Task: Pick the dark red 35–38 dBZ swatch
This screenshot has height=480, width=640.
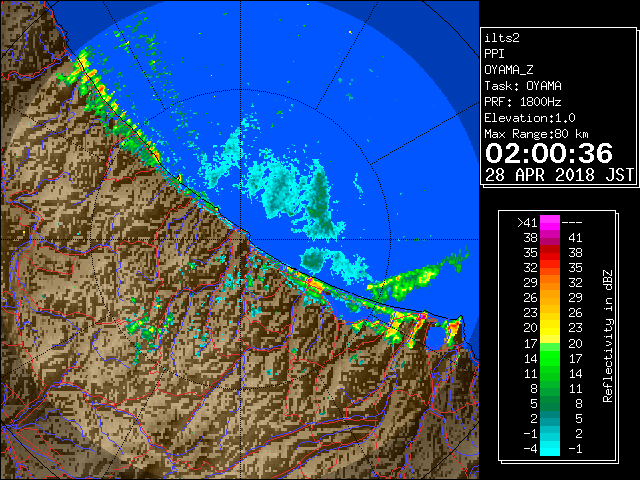Action: click(x=550, y=253)
